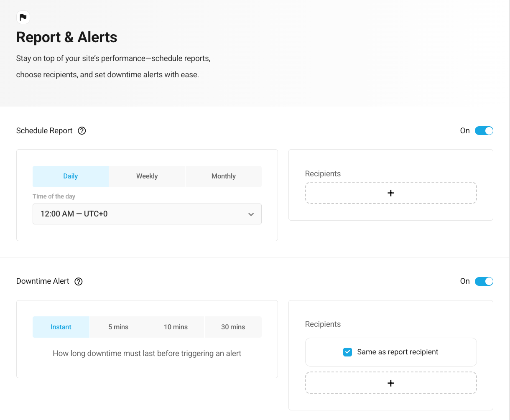
Task: Select the Daily frequency tab
Action: tap(71, 176)
